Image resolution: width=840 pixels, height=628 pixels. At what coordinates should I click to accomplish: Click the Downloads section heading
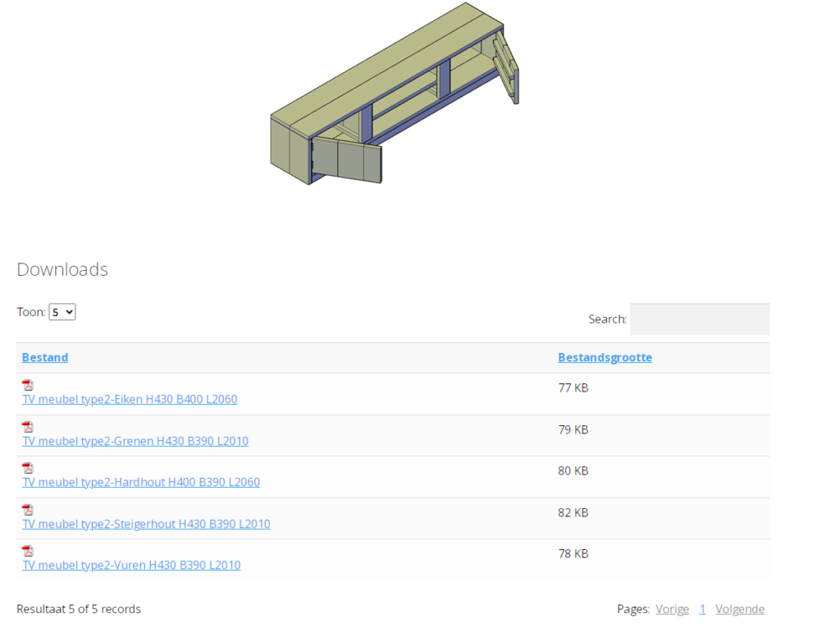[x=62, y=269]
